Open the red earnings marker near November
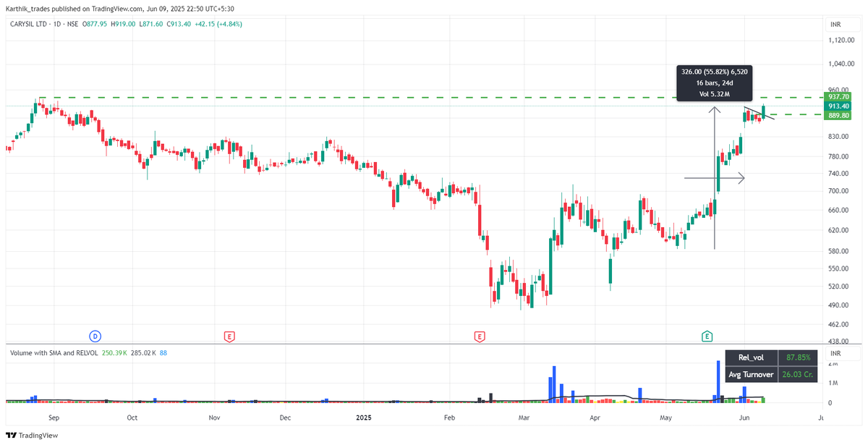Image resolution: width=868 pixels, height=445 pixels. 229,336
